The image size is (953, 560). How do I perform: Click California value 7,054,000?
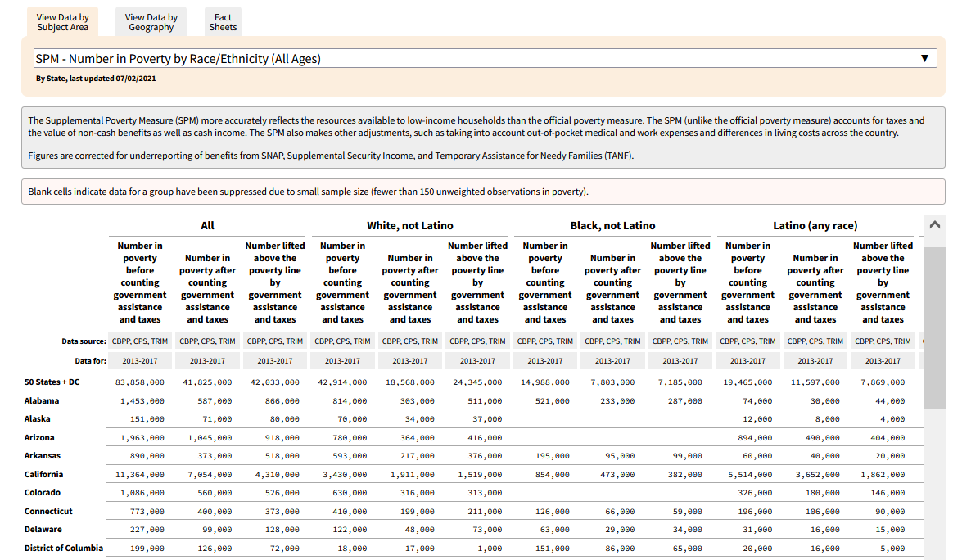[210, 475]
